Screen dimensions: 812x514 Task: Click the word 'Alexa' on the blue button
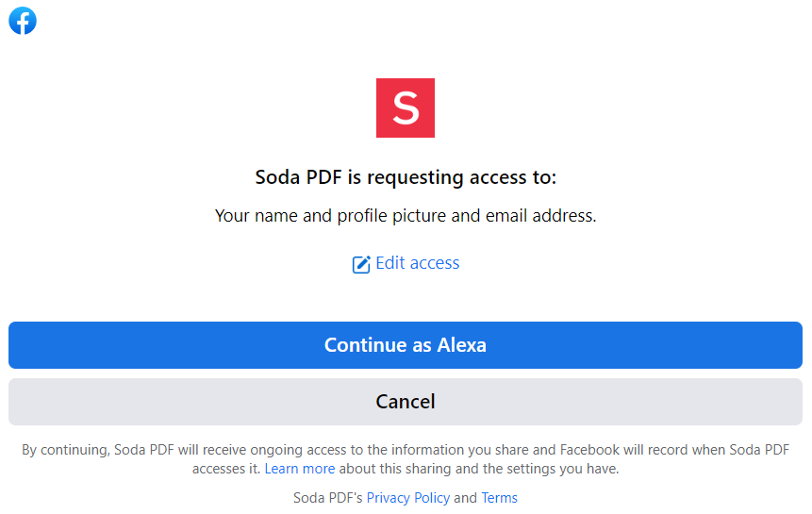coord(462,345)
